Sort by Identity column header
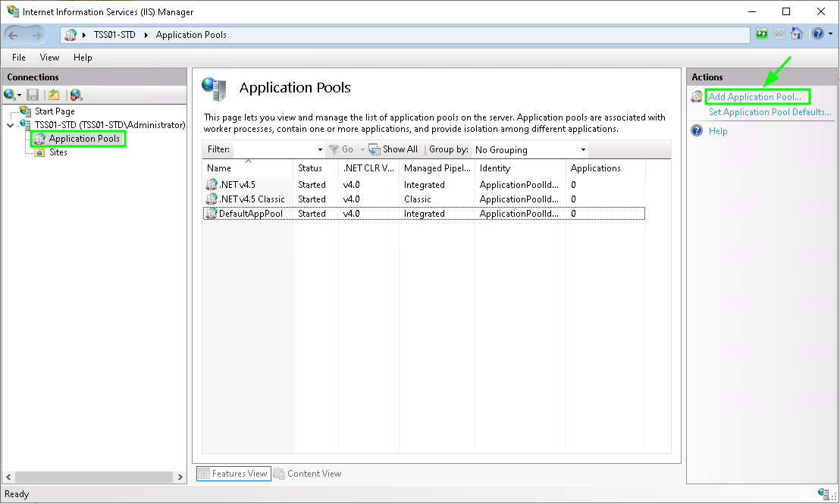The image size is (840, 504). [520, 167]
